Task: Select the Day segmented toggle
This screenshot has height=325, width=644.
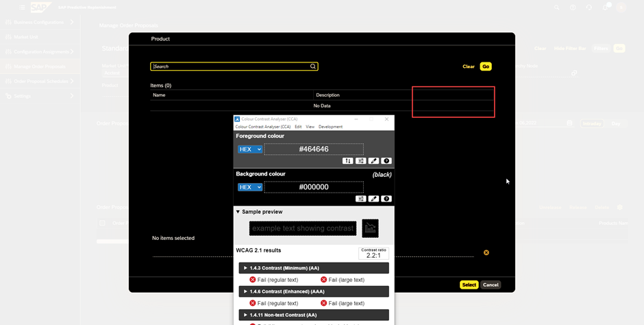Action: (616, 123)
